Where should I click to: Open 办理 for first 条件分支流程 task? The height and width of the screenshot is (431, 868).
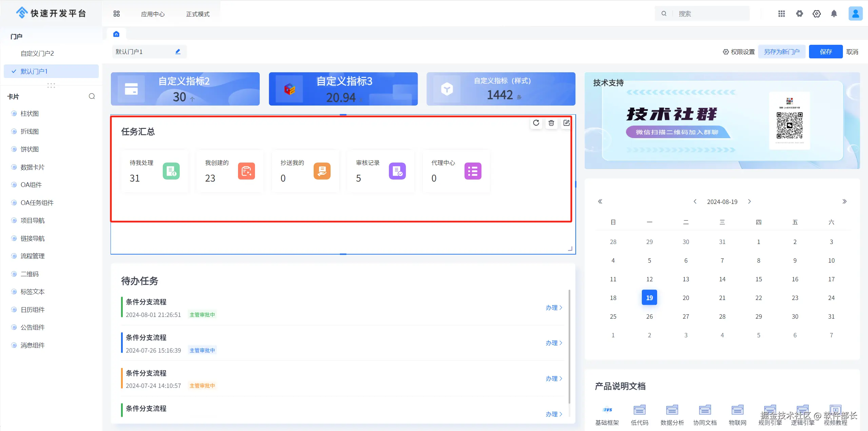(x=554, y=307)
